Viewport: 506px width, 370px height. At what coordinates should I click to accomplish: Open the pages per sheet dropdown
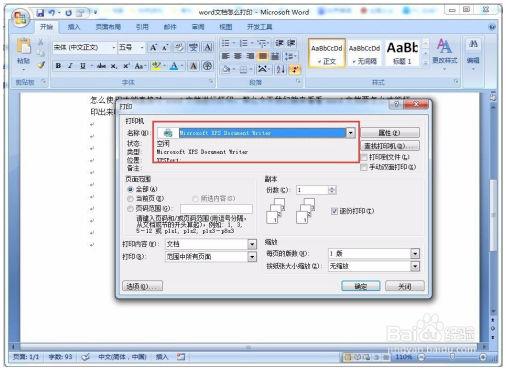[415, 253]
